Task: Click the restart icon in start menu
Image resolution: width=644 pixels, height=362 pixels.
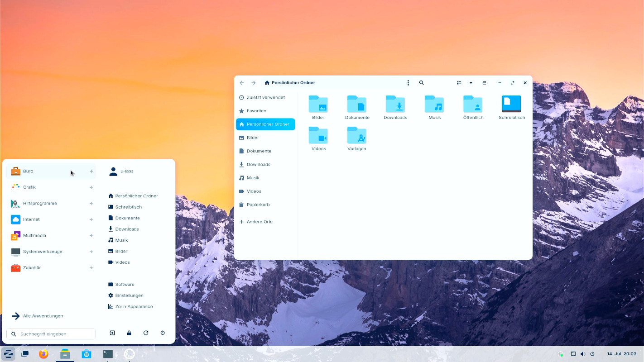Action: (x=146, y=333)
